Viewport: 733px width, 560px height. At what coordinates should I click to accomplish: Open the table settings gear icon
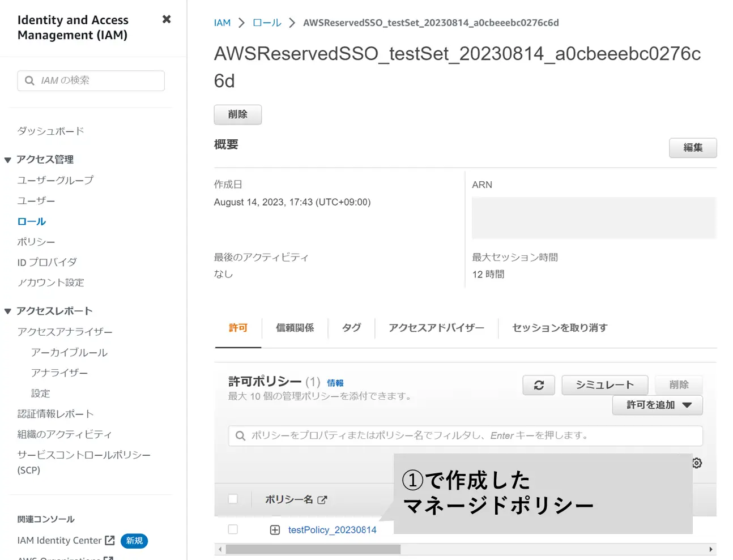click(x=697, y=463)
